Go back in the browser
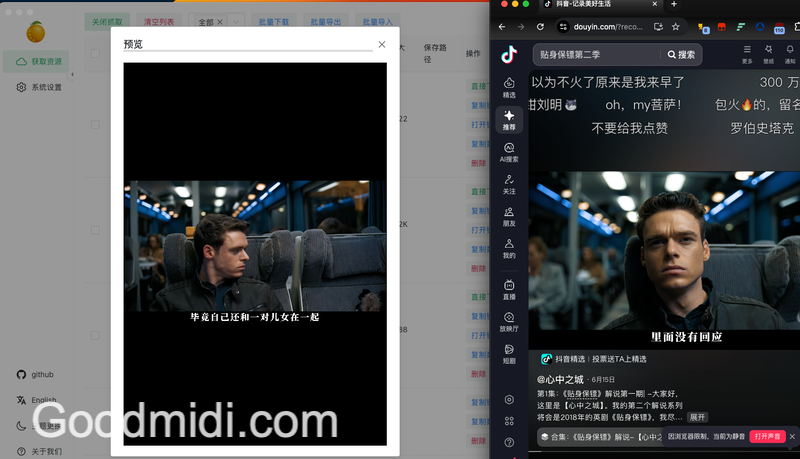Image resolution: width=800 pixels, height=459 pixels. click(x=502, y=27)
